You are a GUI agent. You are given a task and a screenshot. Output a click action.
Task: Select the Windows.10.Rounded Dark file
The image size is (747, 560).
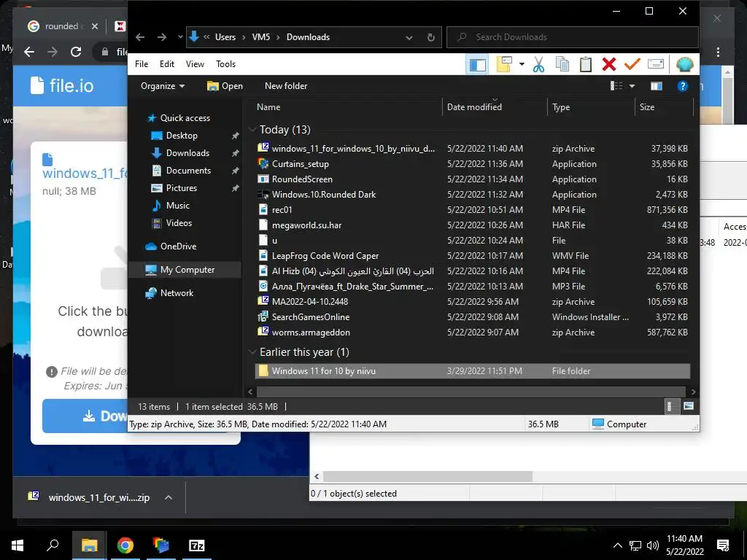pyautogui.click(x=472, y=194)
